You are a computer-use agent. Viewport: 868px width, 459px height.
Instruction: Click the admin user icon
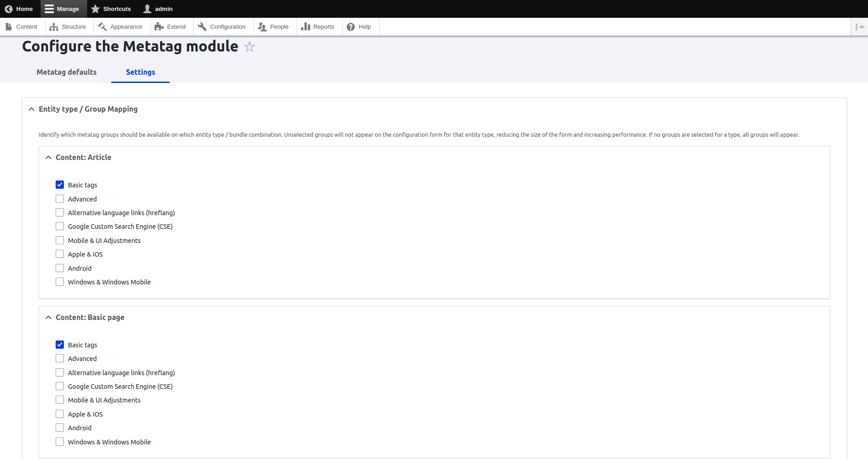pos(147,9)
